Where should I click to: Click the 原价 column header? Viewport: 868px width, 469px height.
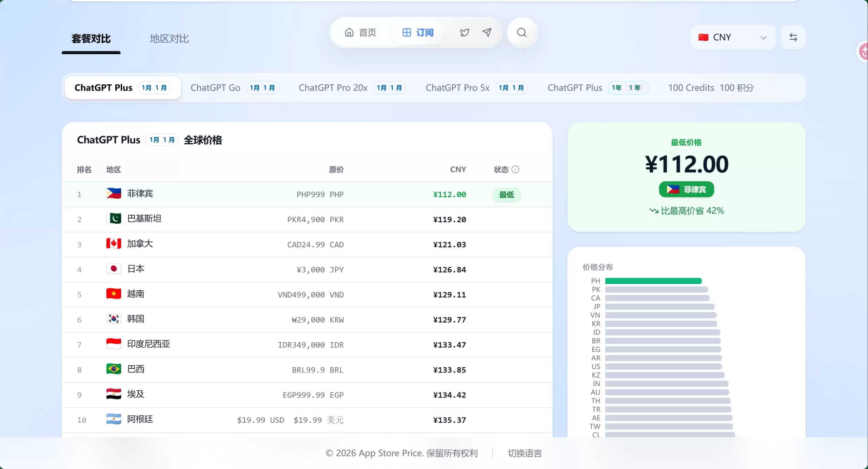click(x=336, y=169)
